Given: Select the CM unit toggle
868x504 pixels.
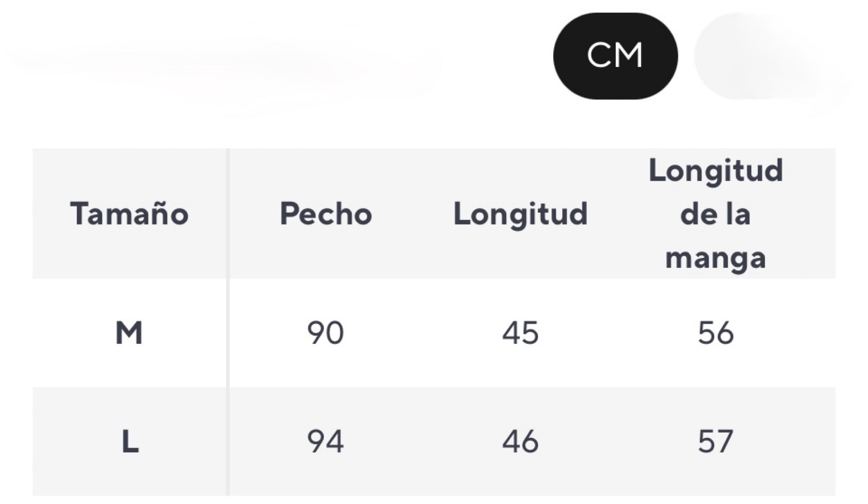Looking at the screenshot, I should point(615,56).
